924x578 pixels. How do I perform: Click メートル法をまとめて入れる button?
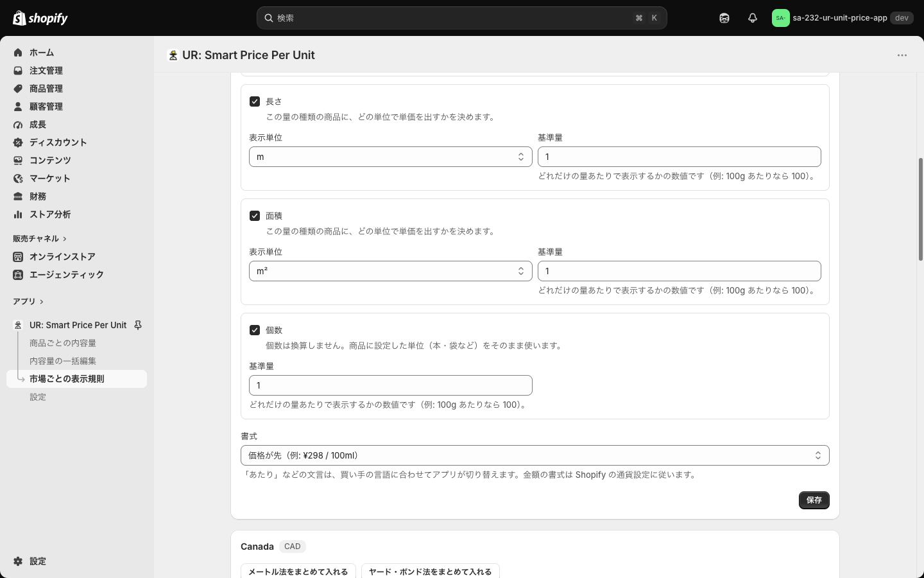coord(298,572)
